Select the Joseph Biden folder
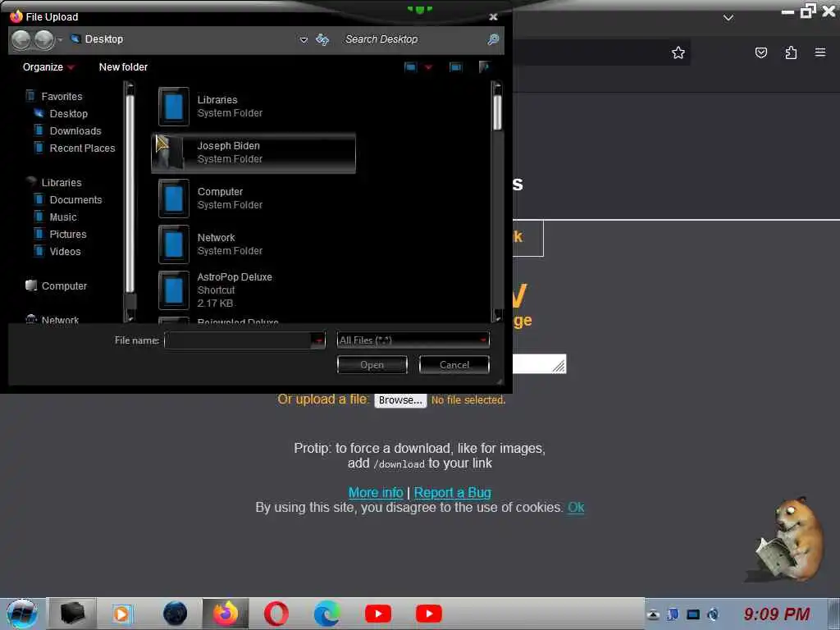Image resolution: width=840 pixels, height=630 pixels. [x=253, y=153]
